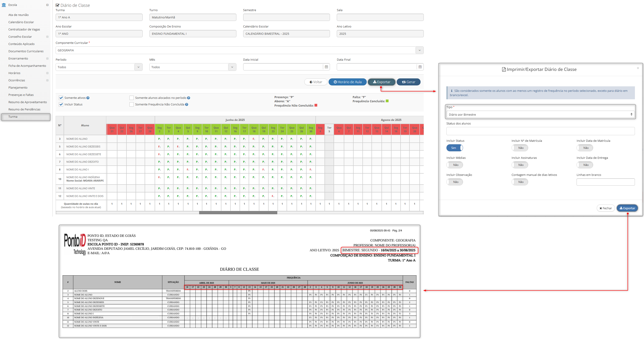Open the Tipo Diário por Bimestre selector
644x339 pixels.
(540, 115)
